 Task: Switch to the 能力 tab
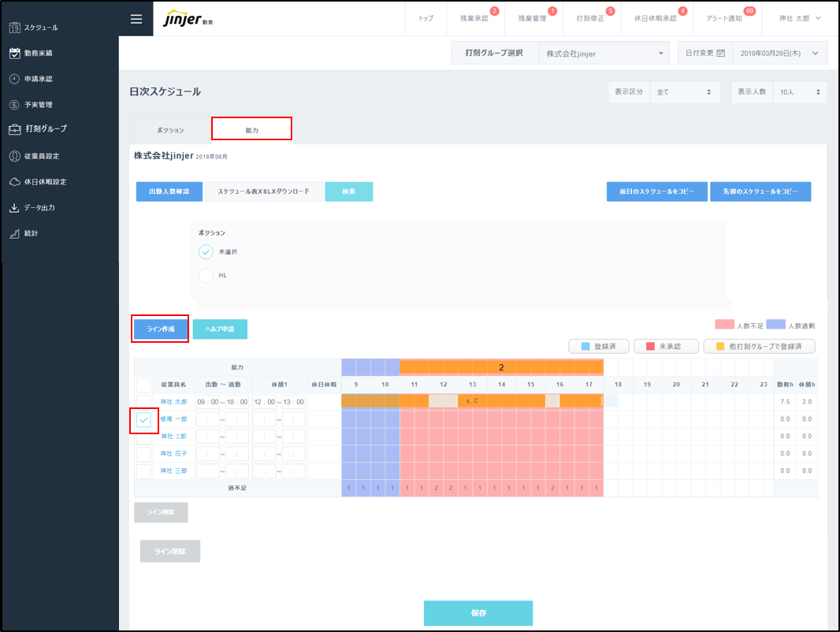251,129
